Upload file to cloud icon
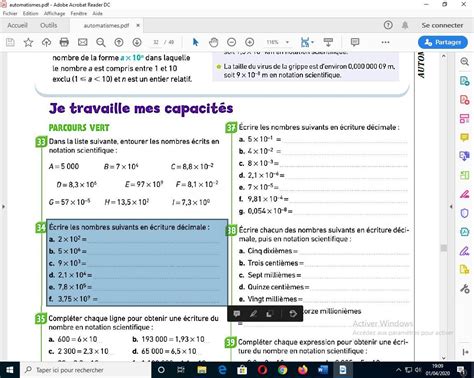Viewport: 474px width, 378px height. click(46, 42)
